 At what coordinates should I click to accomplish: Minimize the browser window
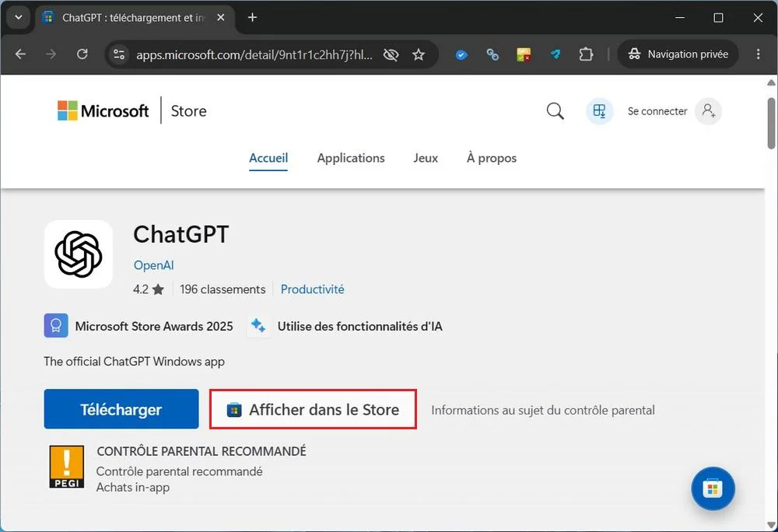(680, 17)
